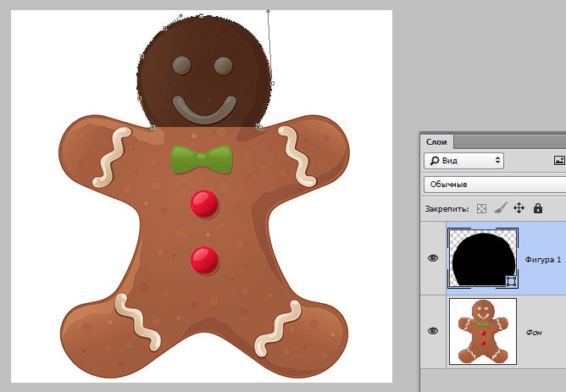566x392 pixels.
Task: Click the vector shape badge on Фигура 1 thumbnail
Action: (x=511, y=281)
